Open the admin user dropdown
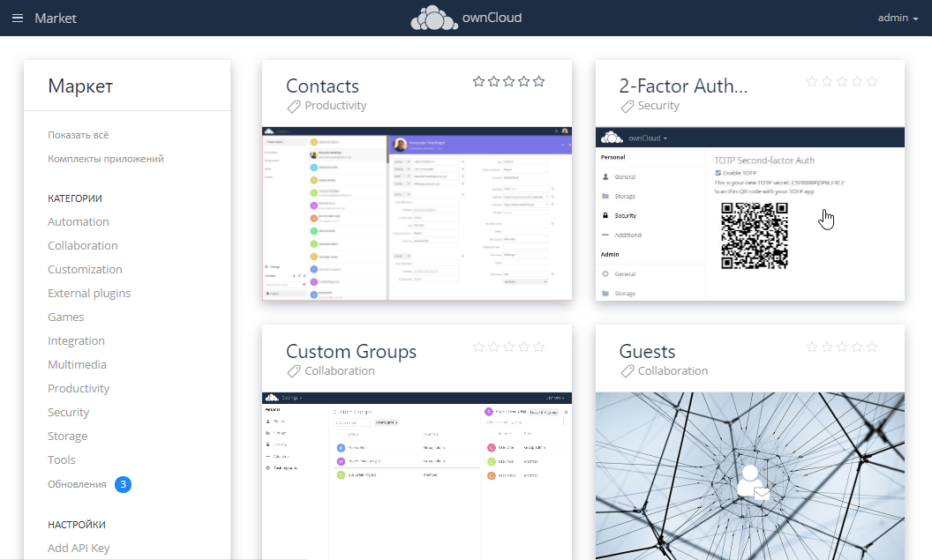The width and height of the screenshot is (932, 560). click(898, 18)
